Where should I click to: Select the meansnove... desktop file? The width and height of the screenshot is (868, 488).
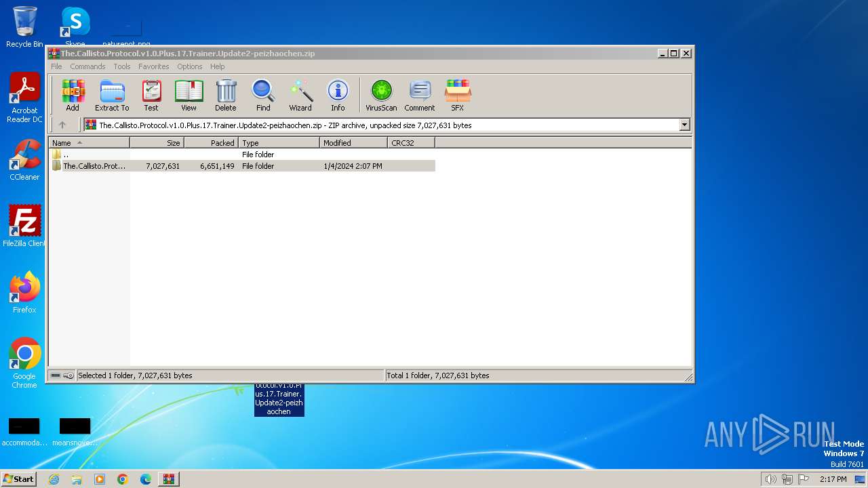tap(75, 432)
